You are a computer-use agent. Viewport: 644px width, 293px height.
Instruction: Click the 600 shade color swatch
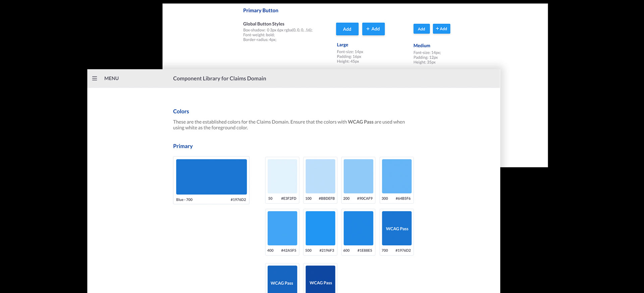tap(359, 228)
